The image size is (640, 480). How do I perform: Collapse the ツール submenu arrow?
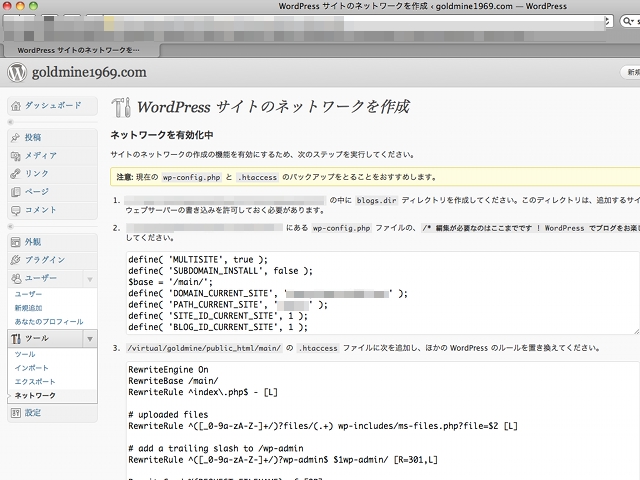(90, 339)
